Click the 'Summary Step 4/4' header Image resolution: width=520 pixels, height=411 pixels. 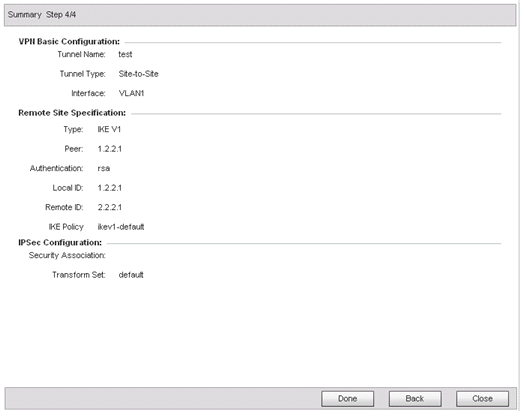pyautogui.click(x=42, y=15)
